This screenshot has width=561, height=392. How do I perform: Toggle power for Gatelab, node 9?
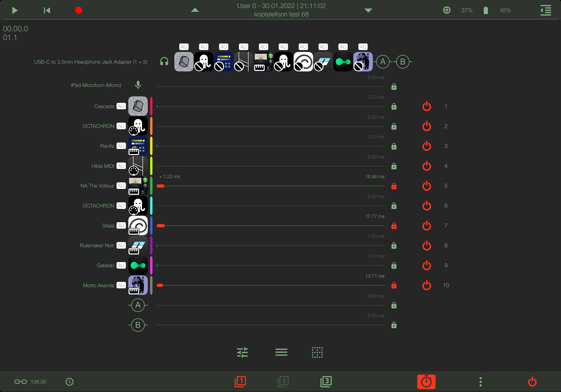click(x=427, y=265)
